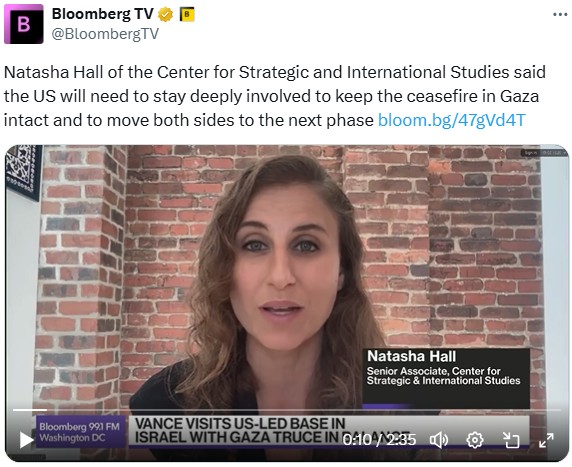Seek along the video progress bar

click(286, 410)
